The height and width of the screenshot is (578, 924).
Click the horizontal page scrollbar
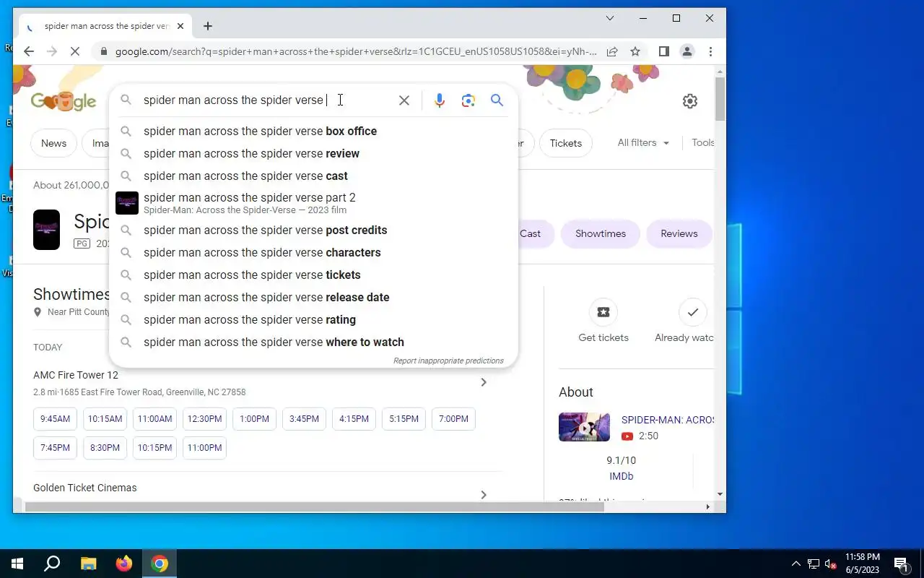click(314, 506)
